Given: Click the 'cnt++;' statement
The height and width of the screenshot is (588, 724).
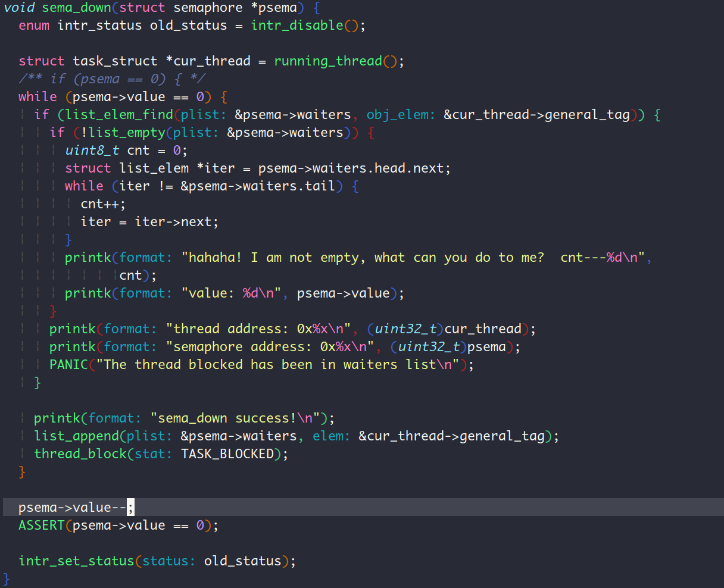Looking at the screenshot, I should (103, 204).
